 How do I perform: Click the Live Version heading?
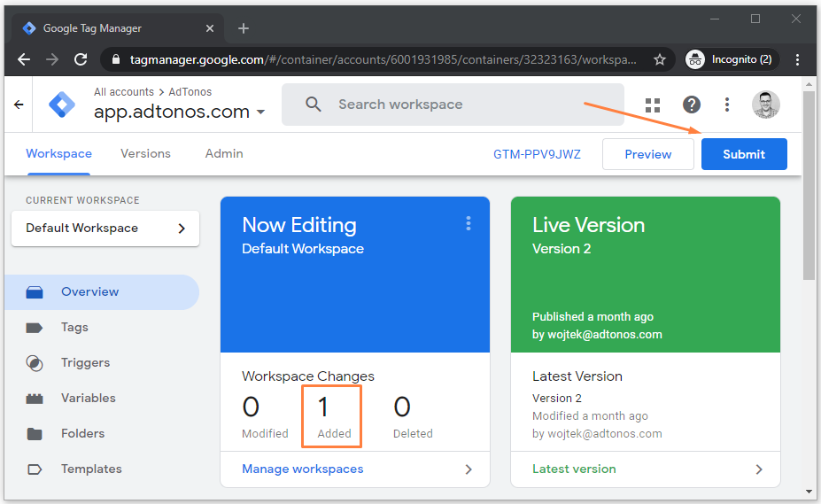click(x=589, y=225)
